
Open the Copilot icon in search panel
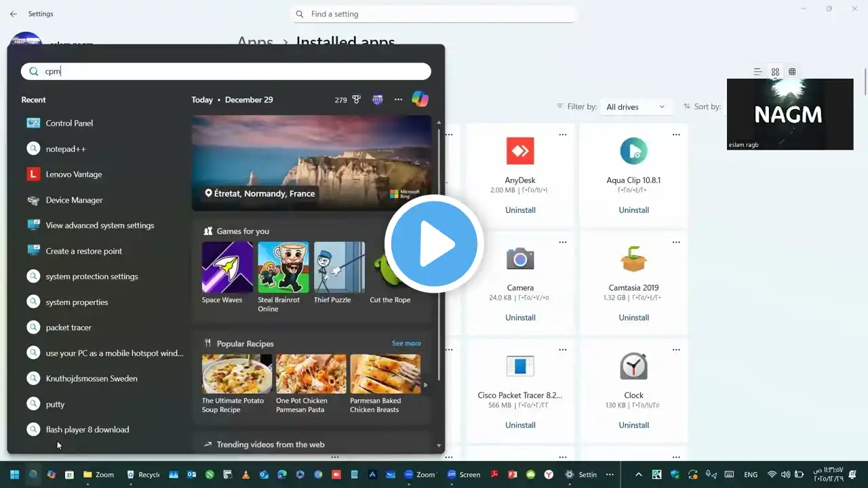pyautogui.click(x=420, y=99)
